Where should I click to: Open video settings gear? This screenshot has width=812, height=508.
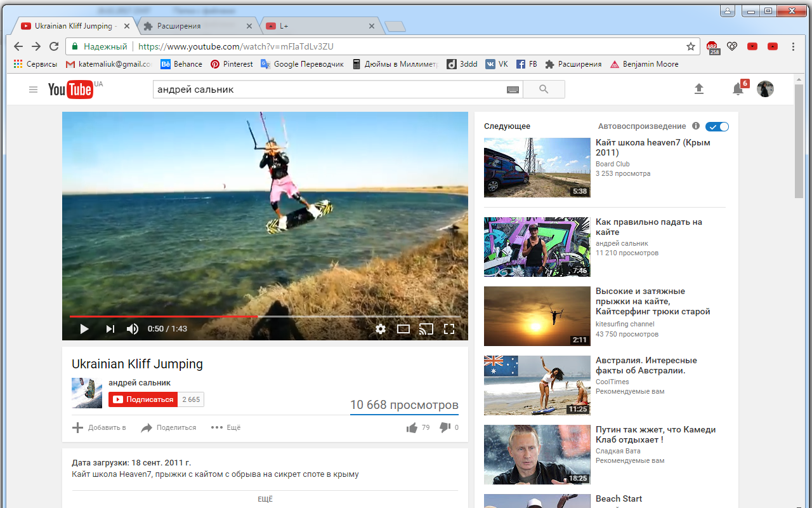coord(381,329)
